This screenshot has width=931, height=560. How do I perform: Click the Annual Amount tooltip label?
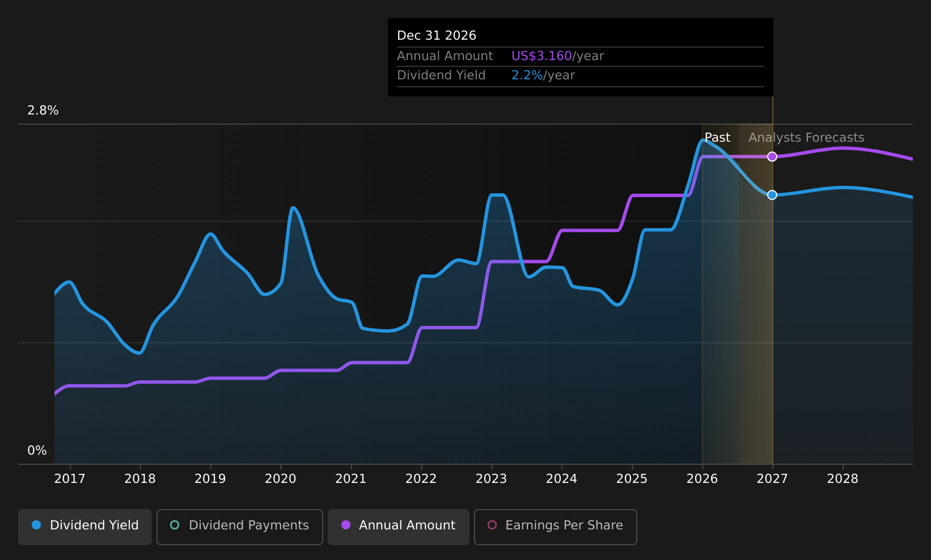tap(445, 56)
